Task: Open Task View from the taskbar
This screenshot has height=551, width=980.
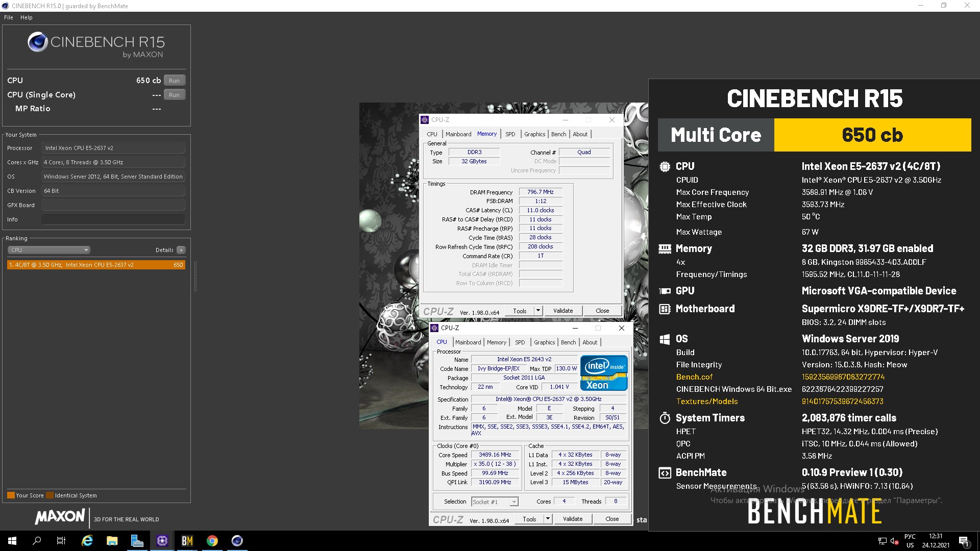Action: pyautogui.click(x=61, y=541)
